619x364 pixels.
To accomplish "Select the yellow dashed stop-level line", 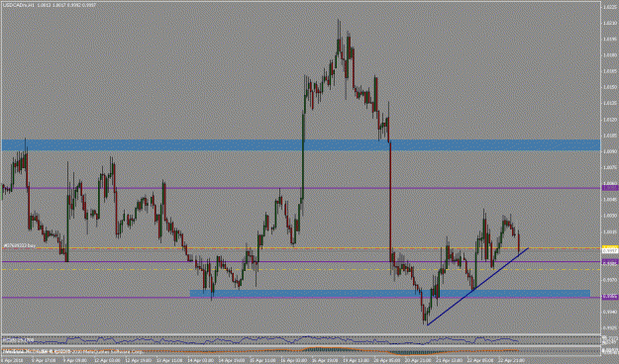I will click(x=301, y=269).
